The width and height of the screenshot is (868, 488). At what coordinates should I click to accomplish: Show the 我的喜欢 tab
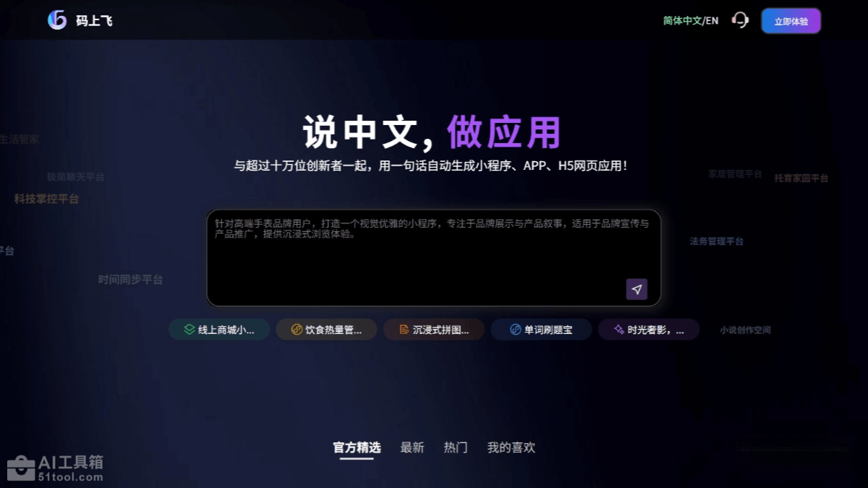511,448
